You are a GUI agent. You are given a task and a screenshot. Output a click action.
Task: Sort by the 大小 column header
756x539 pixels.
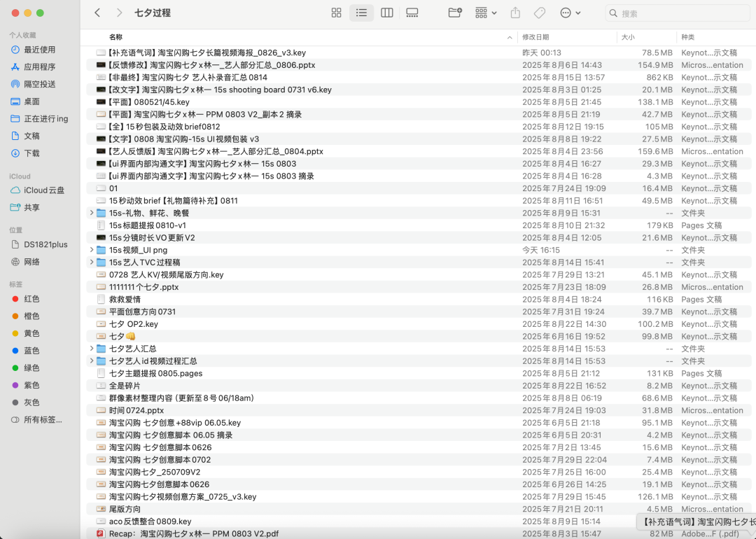coord(628,37)
